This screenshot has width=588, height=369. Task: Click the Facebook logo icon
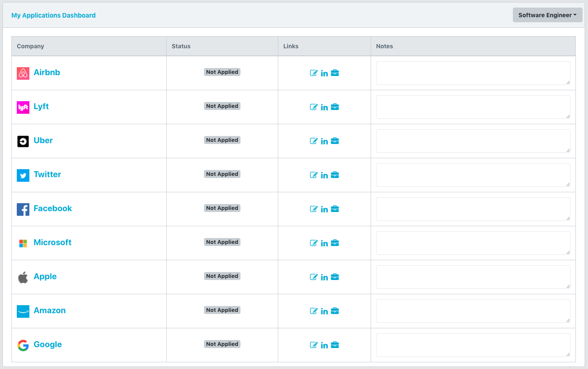(x=23, y=209)
